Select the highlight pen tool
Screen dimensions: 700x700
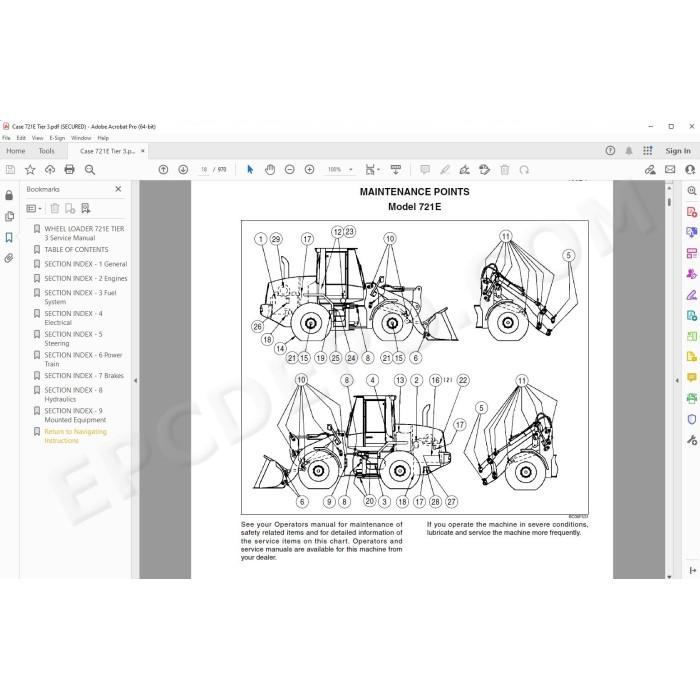coord(445,170)
